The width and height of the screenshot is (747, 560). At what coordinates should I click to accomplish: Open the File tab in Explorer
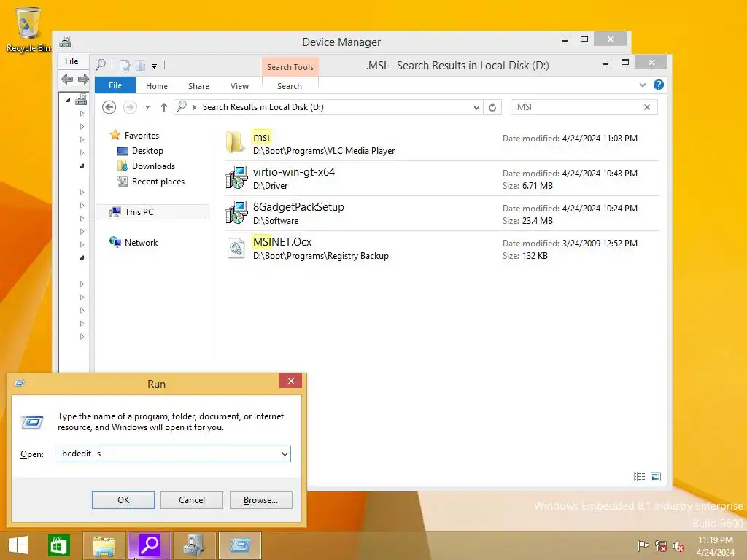[x=115, y=85]
